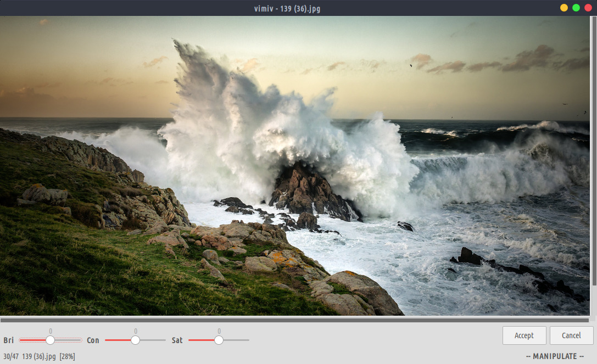597x364 pixels.
Task: Click the green maximize window button
Action: point(576,8)
